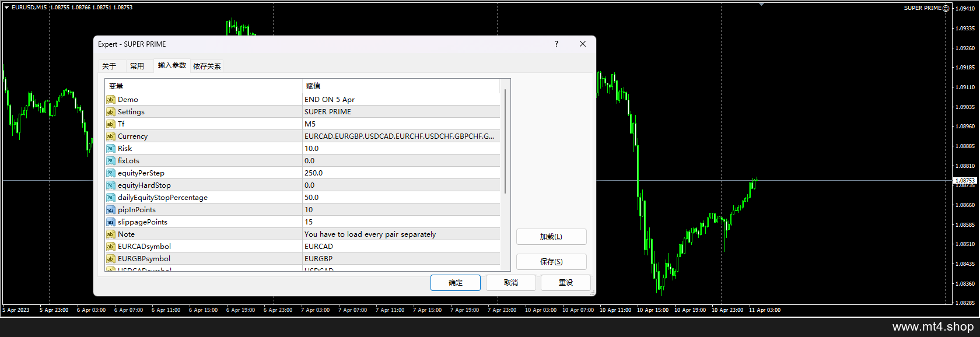Image resolution: width=980 pixels, height=337 pixels.
Task: Click the 变量 column header
Action: 204,86
